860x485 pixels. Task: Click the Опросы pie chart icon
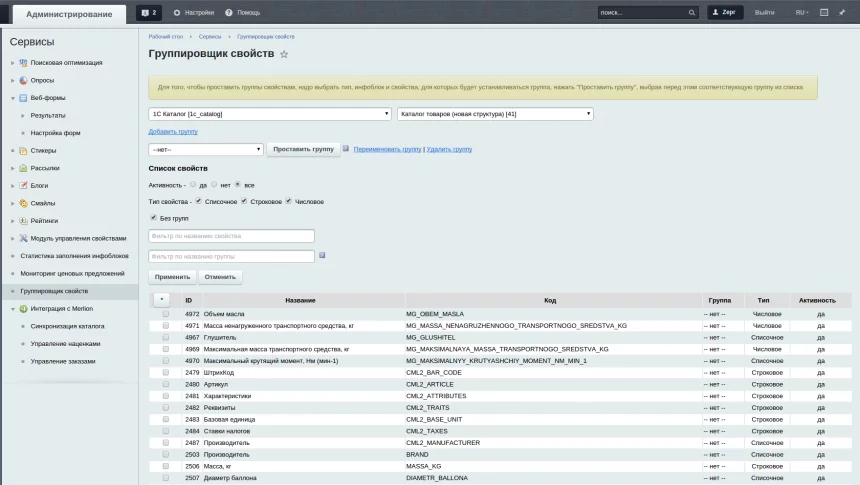click(23, 80)
